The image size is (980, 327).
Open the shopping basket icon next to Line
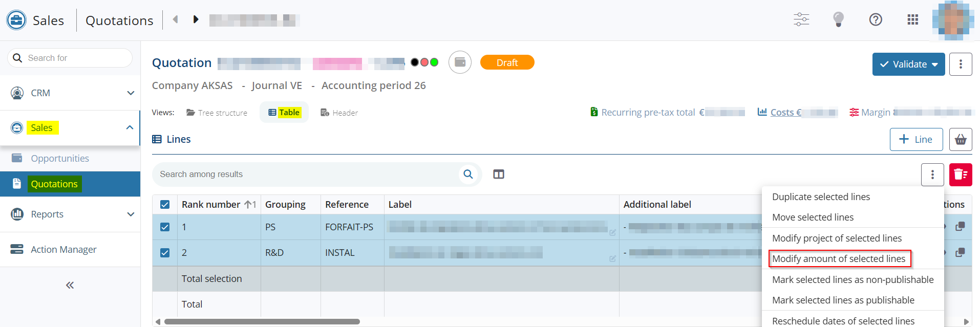[x=961, y=140]
